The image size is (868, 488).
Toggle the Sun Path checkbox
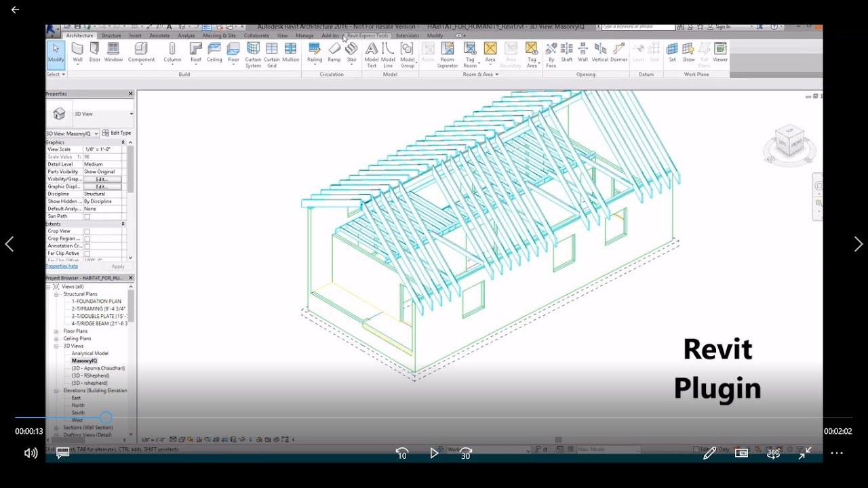pyautogui.click(x=87, y=217)
